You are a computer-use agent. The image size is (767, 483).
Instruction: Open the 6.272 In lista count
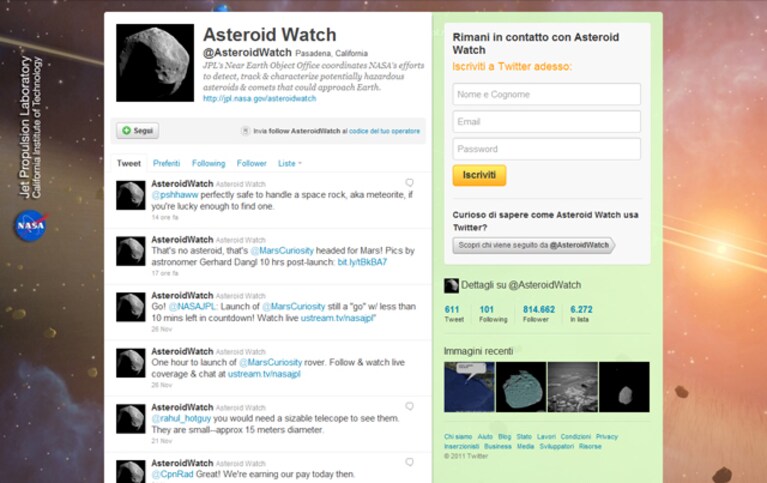[581, 314]
